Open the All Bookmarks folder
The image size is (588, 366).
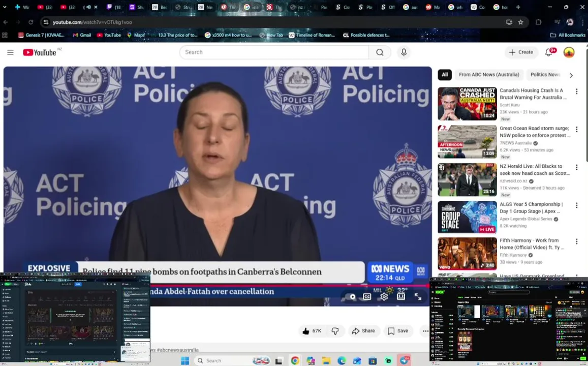[567, 35]
